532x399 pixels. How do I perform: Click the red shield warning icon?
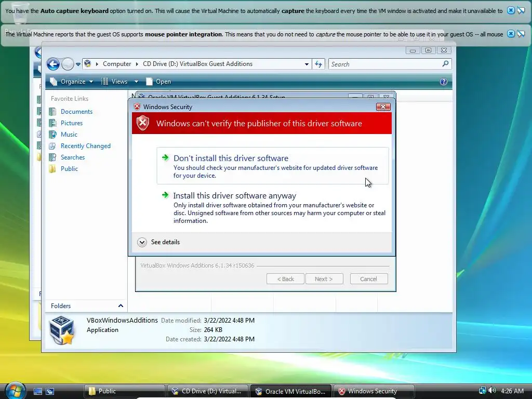point(143,123)
